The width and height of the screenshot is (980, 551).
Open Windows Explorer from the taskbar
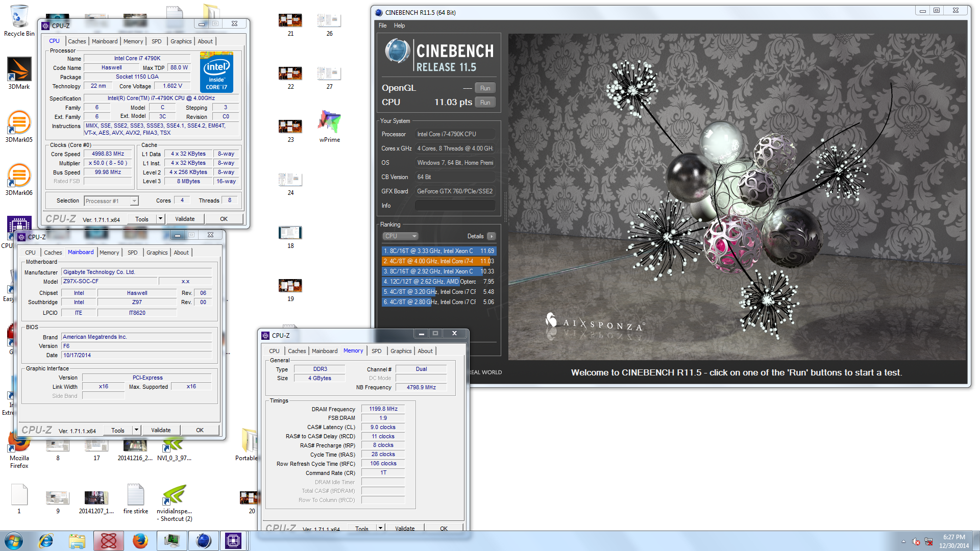point(77,541)
